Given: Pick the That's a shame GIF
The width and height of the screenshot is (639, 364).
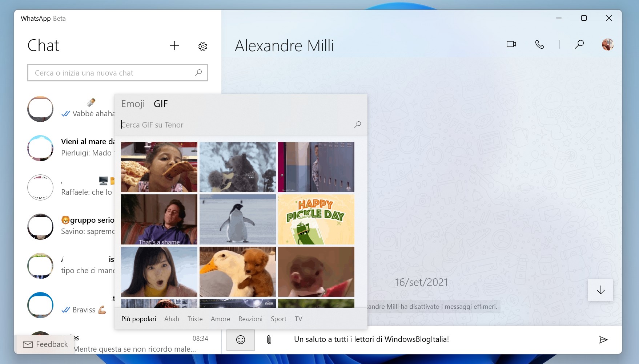Looking at the screenshot, I should click(x=159, y=219).
